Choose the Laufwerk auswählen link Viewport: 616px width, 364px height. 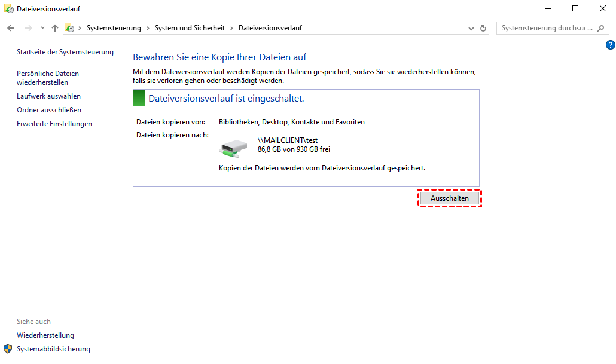pos(48,96)
